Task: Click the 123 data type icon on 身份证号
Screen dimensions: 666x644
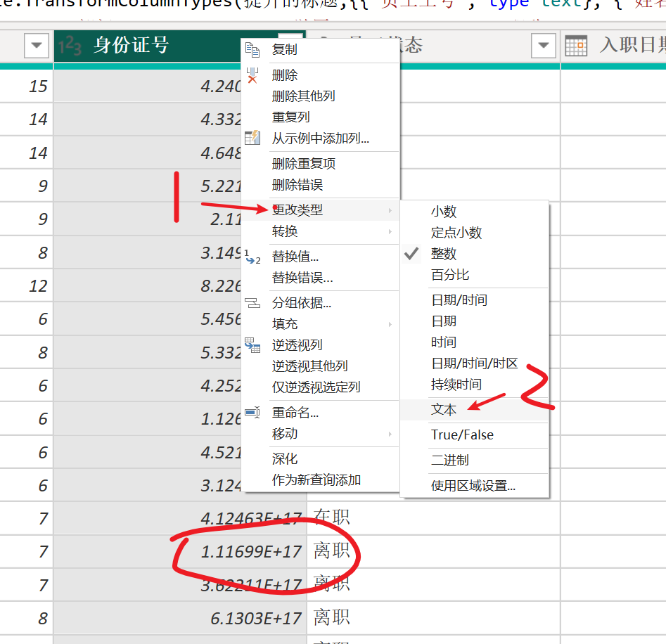Action: pos(70,47)
